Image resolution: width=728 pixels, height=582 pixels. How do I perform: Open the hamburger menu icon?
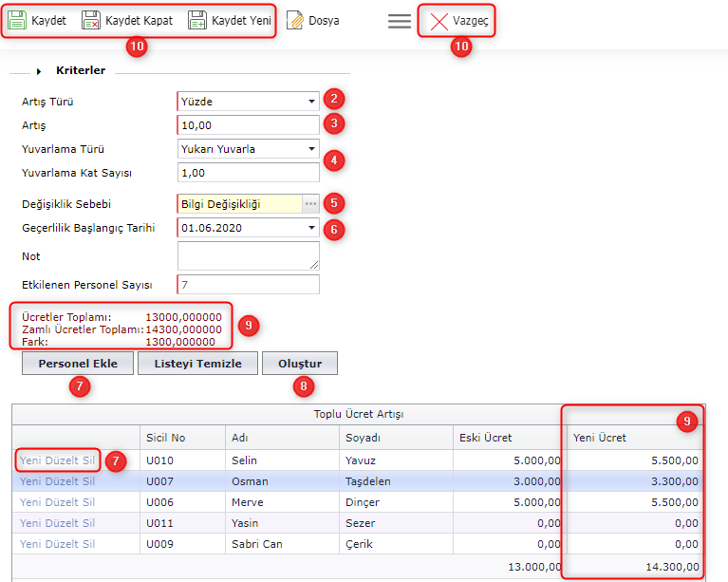coord(400,21)
